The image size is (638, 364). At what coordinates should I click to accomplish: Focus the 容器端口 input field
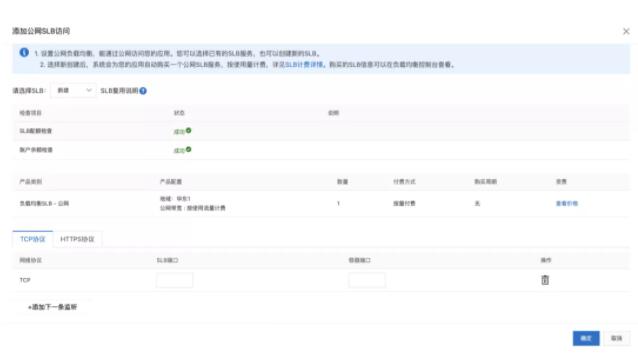click(x=367, y=280)
